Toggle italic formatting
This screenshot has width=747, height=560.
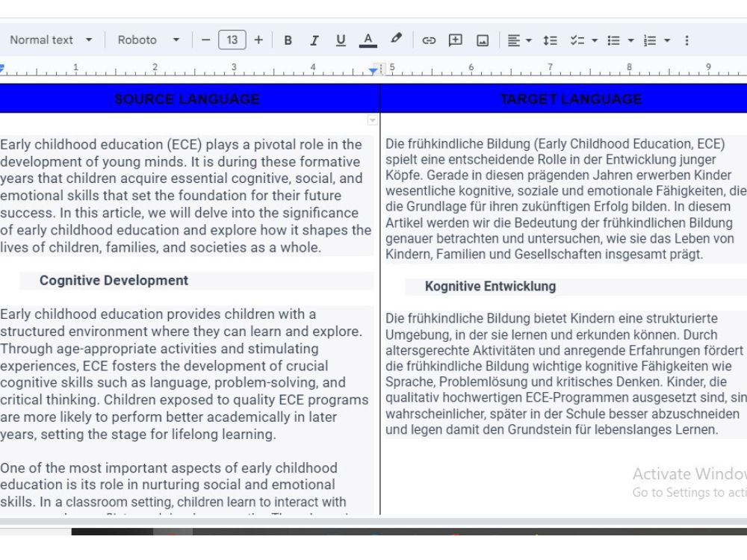[314, 40]
